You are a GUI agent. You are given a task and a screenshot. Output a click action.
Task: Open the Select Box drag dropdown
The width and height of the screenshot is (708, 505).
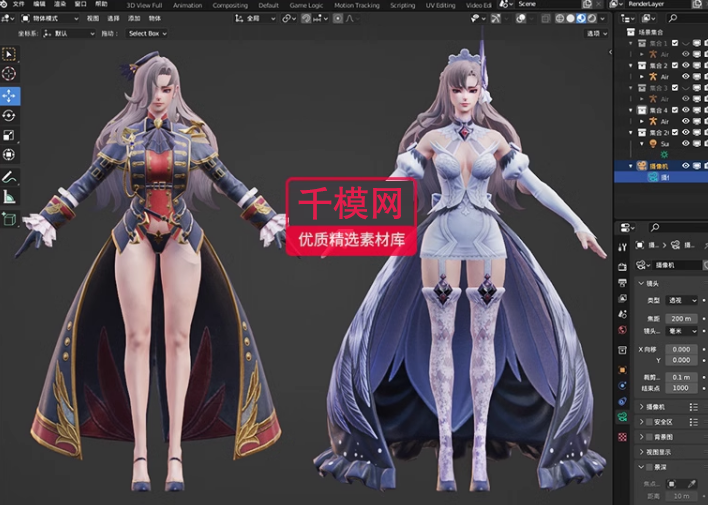tap(146, 33)
